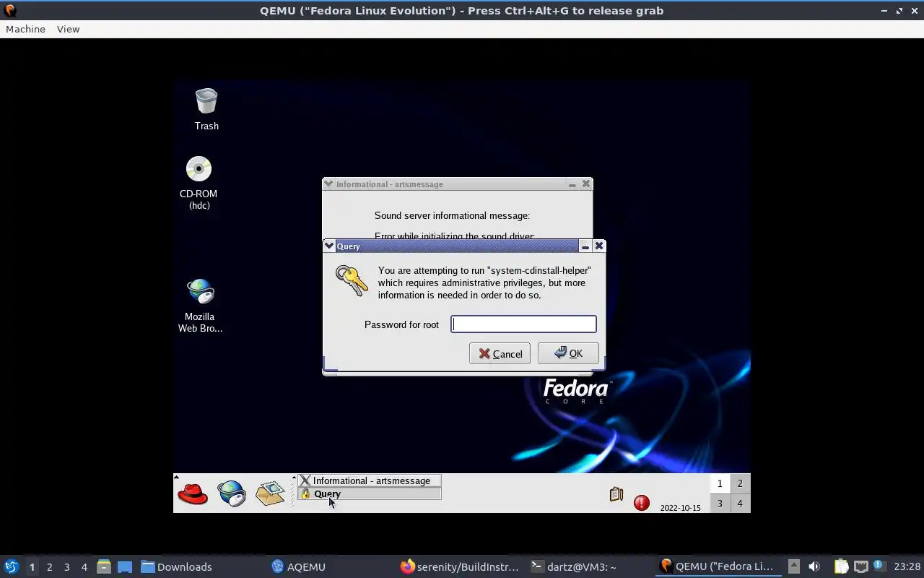Open the QEMU Machine menu
The image size is (924, 578).
[x=25, y=29]
